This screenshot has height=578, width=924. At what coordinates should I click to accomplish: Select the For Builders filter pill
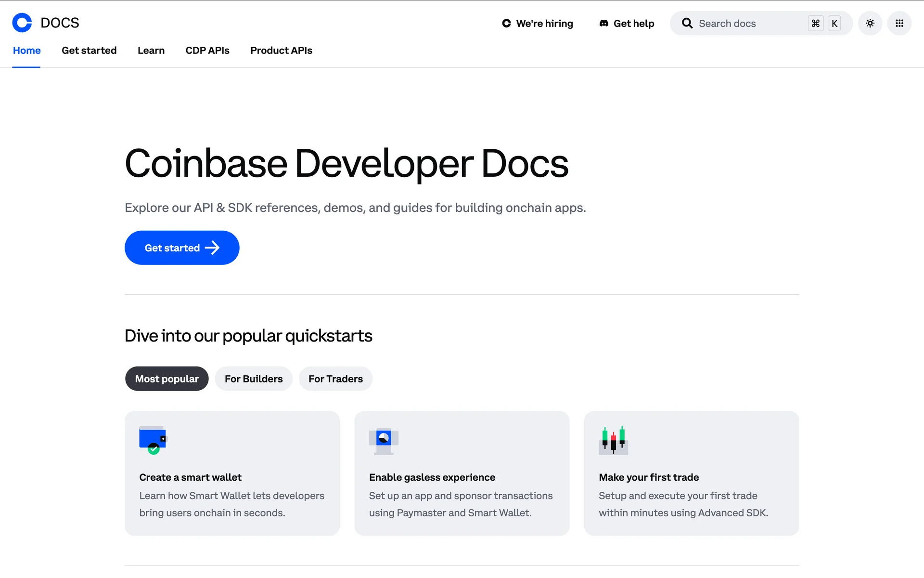pyautogui.click(x=254, y=379)
